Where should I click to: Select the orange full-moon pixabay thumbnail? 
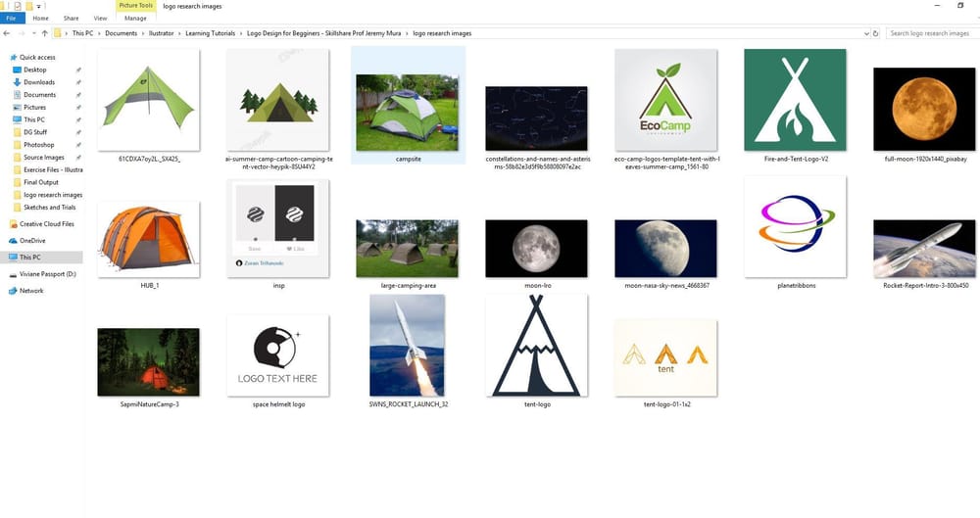point(924,110)
